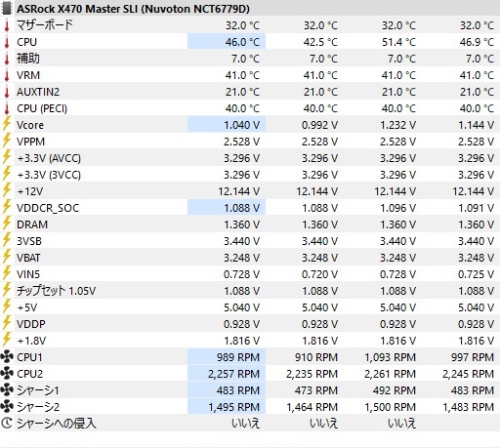The height and width of the screenshot is (448, 500).
Task: Click the voltage icon of +3.3V (3VCC)
Action: pyautogui.click(x=7, y=174)
